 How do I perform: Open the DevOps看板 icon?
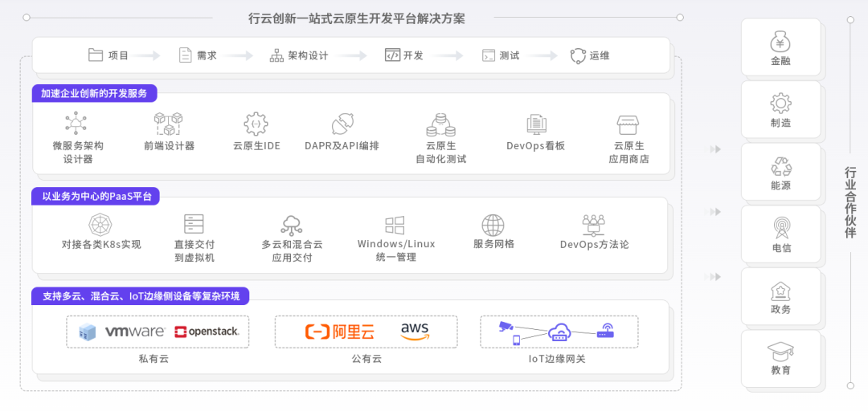tap(536, 124)
